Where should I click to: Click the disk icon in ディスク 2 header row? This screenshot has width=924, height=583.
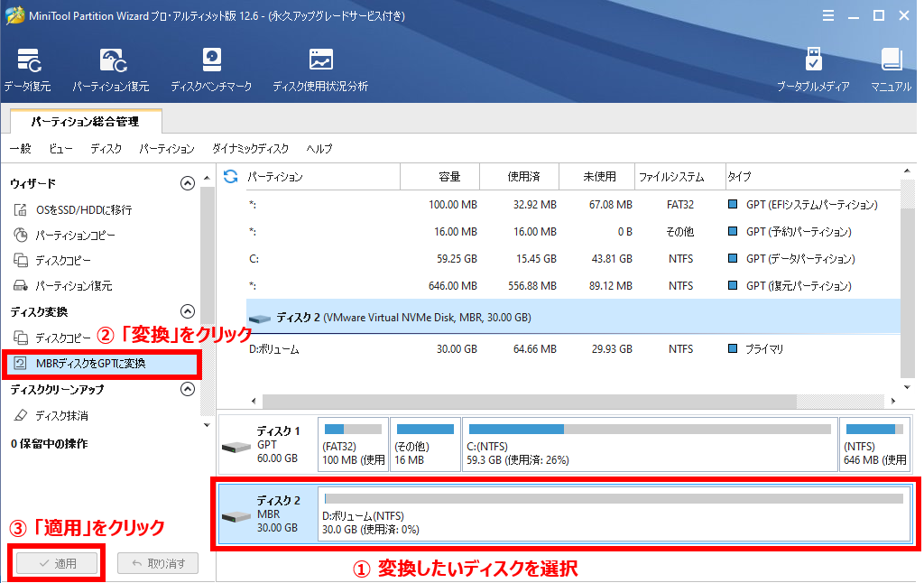(260, 319)
